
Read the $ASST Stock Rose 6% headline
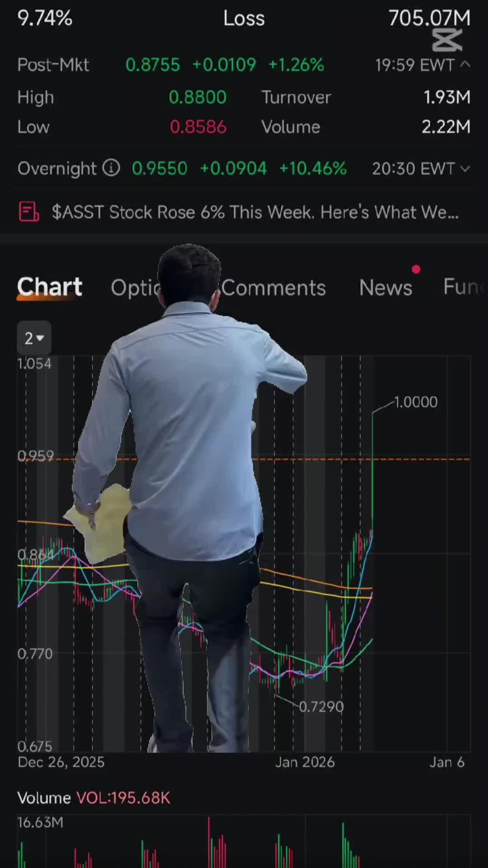255,212
